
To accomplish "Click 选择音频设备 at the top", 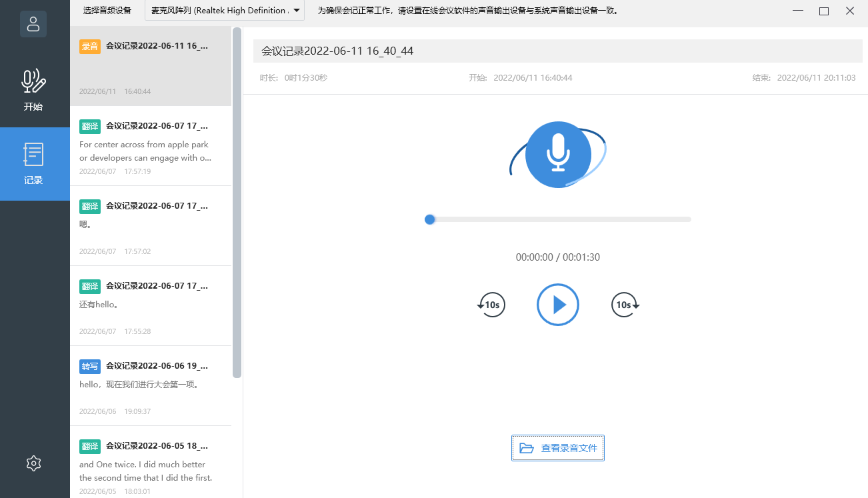I will click(107, 10).
